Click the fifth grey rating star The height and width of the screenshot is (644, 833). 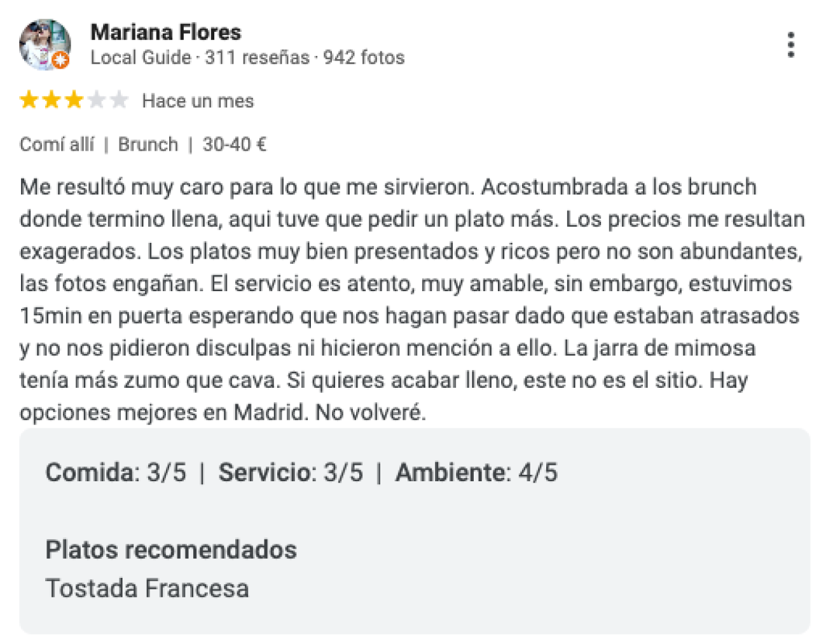click(x=119, y=100)
